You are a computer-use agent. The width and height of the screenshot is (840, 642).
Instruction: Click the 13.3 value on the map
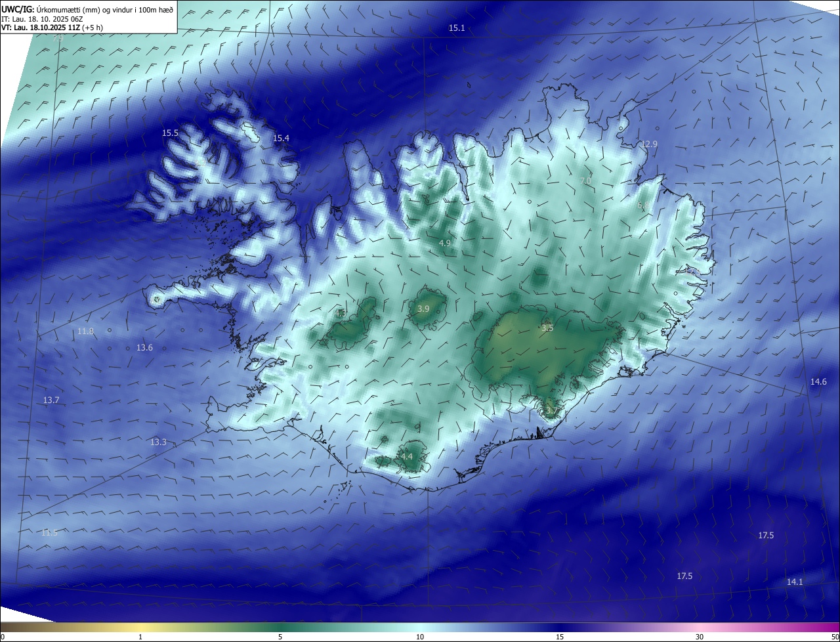(158, 442)
